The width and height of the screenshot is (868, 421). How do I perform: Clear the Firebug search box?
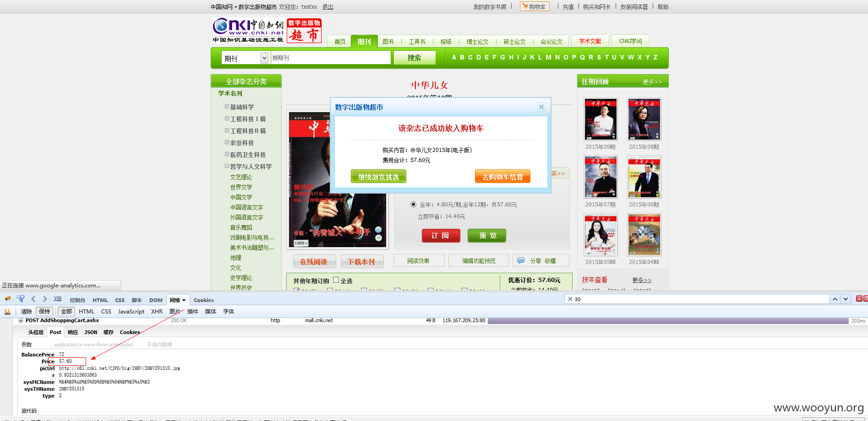(570, 299)
